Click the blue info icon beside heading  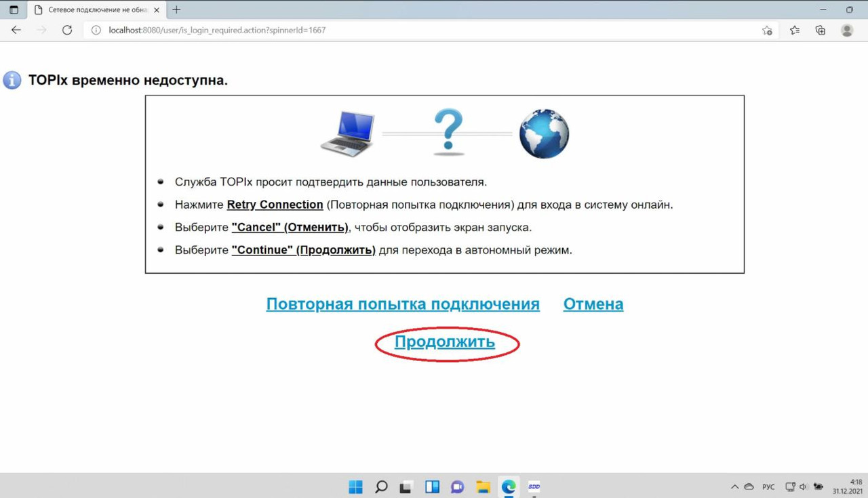tap(12, 80)
